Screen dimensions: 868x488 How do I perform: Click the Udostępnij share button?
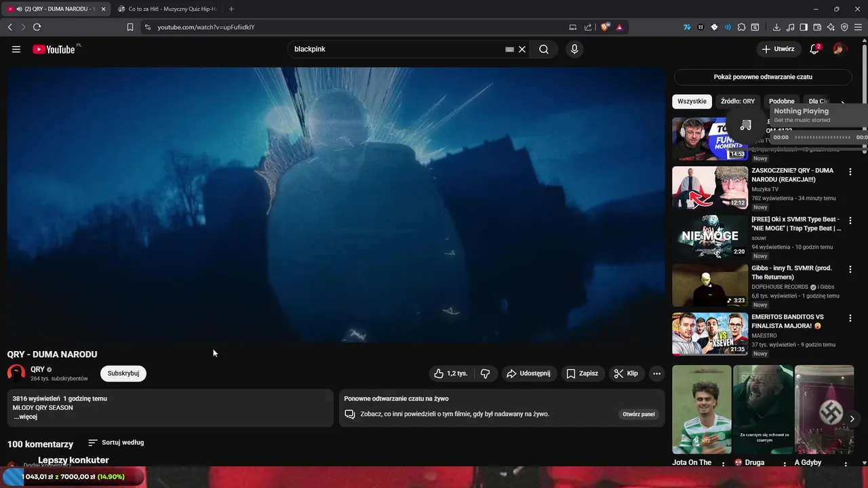(x=528, y=373)
